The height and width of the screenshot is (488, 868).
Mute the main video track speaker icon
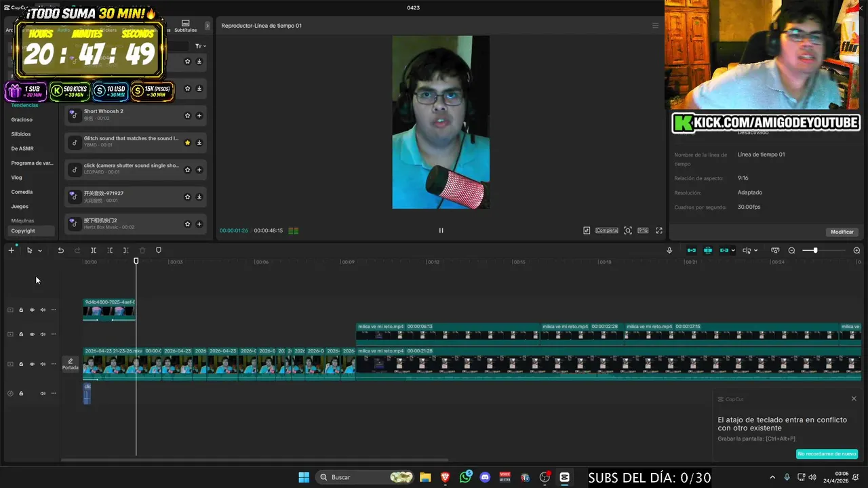pyautogui.click(x=43, y=364)
